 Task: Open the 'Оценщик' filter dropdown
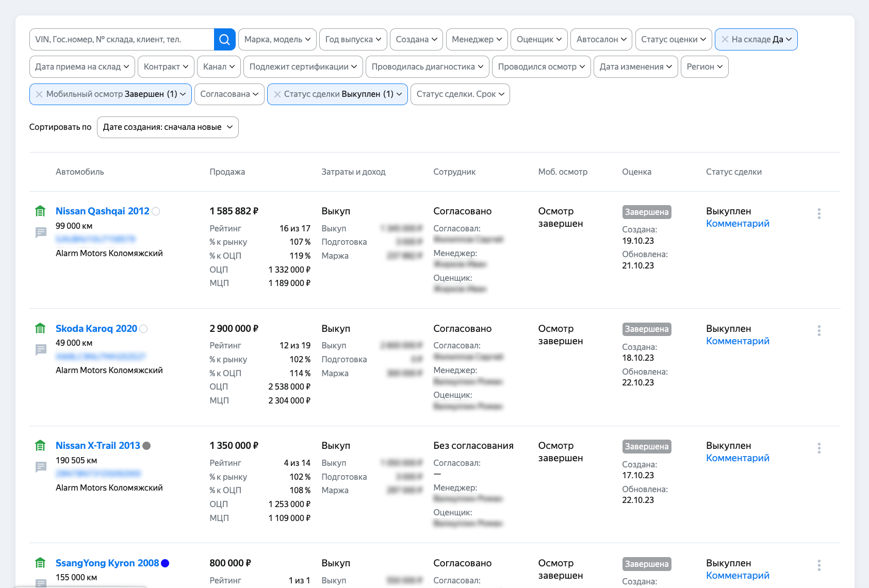539,39
